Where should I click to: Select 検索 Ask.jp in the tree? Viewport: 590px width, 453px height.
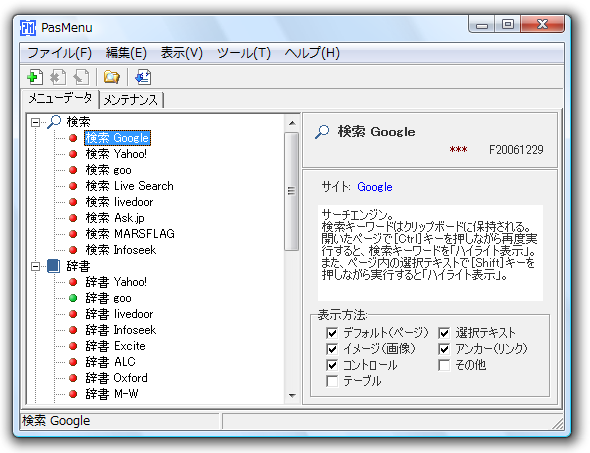point(115,218)
